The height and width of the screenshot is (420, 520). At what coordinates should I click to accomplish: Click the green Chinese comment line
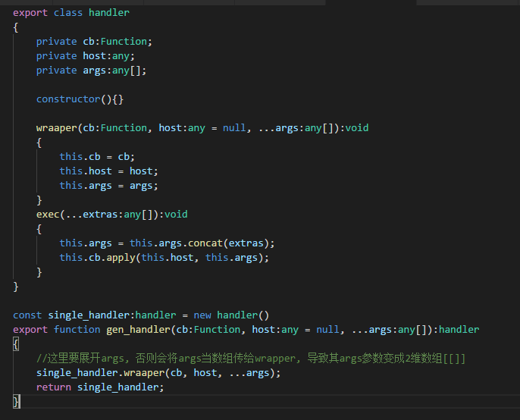(x=251, y=359)
